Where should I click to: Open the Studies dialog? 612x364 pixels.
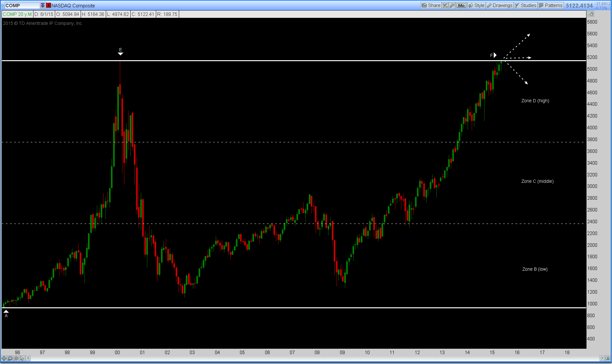click(x=526, y=5)
